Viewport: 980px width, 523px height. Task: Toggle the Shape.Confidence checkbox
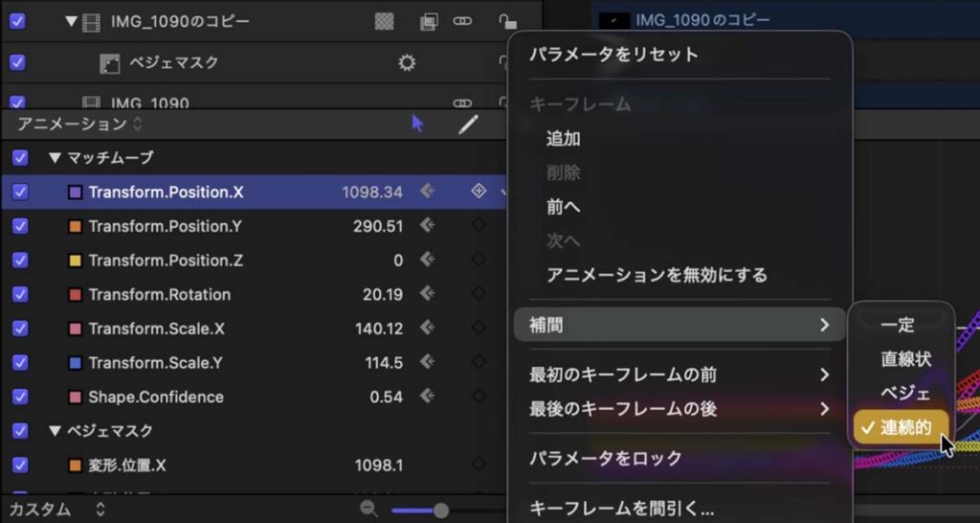[x=19, y=397]
